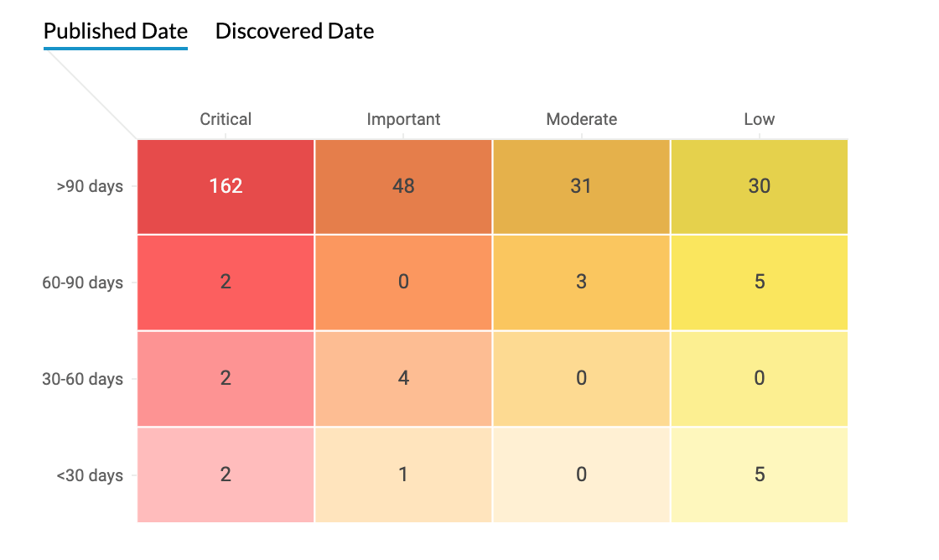This screenshot has height=560, width=939.
Task: Click the 30-60 days row label
Action: tap(82, 379)
